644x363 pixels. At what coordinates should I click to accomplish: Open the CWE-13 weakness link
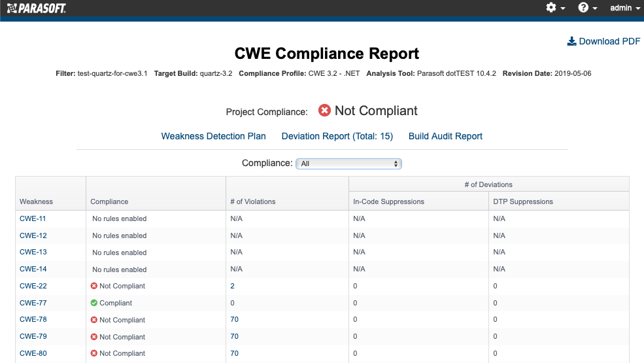coord(33,252)
